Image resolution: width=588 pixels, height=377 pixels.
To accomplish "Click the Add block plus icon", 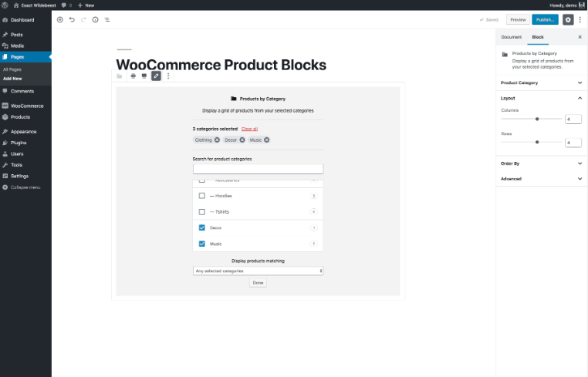I will pyautogui.click(x=60, y=19).
